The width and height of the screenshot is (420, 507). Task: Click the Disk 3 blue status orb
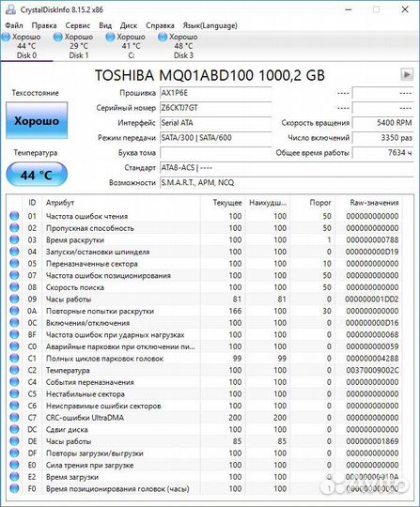[163, 37]
